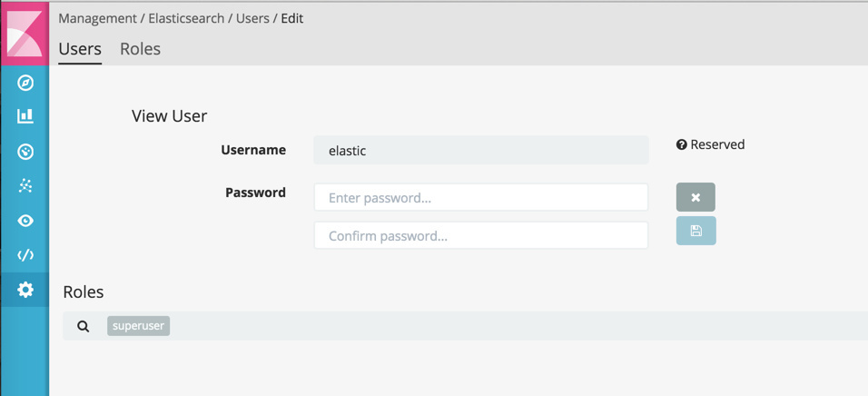Click the Management breadcrumb link

coord(97,18)
